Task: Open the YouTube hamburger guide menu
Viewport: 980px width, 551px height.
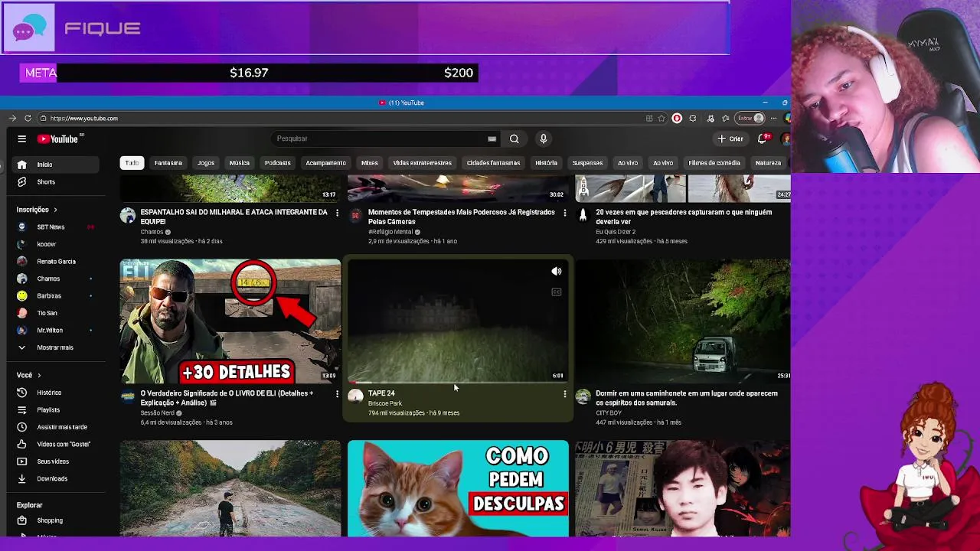Action: (x=21, y=139)
